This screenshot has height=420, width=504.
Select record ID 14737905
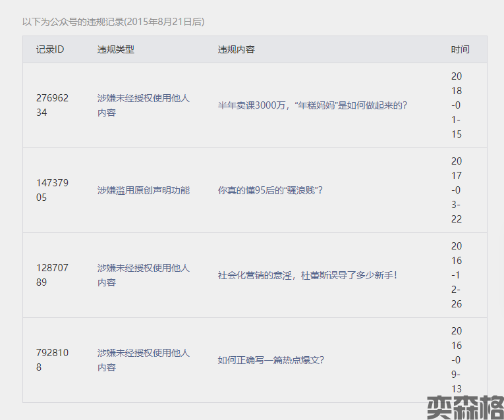tap(52, 190)
